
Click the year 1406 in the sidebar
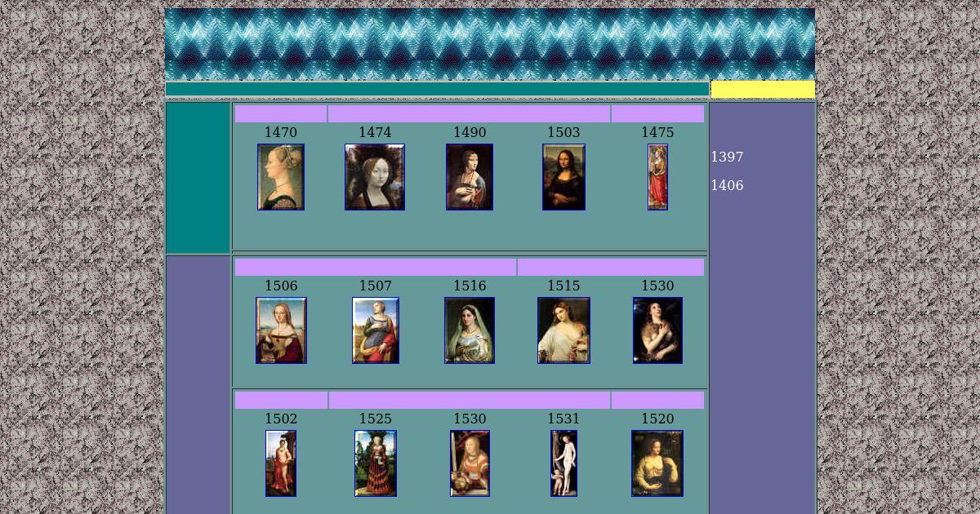click(727, 185)
